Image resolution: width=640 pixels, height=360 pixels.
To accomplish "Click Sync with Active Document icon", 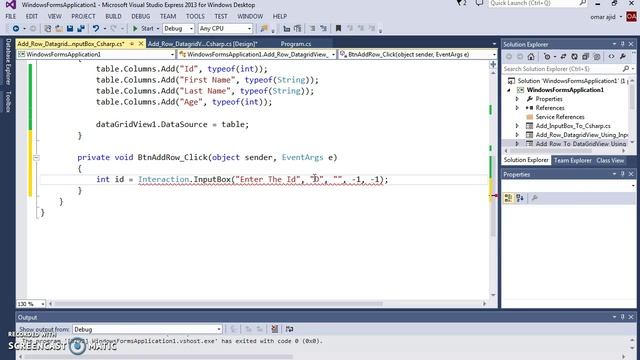I will pyautogui.click(x=563, y=57).
